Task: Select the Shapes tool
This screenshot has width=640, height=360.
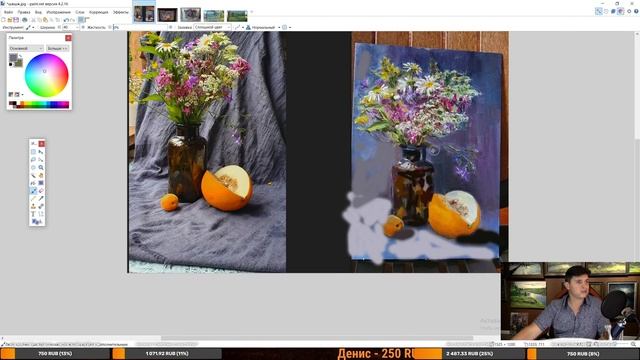Action: 36,222
